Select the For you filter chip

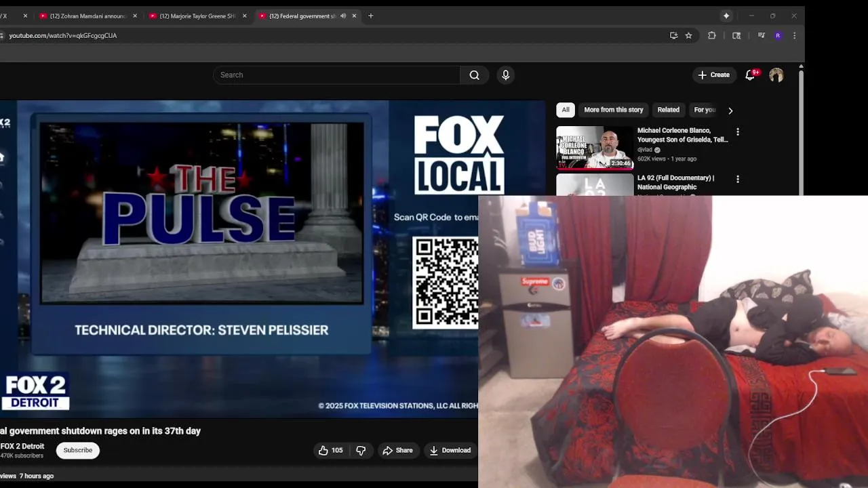click(x=705, y=110)
